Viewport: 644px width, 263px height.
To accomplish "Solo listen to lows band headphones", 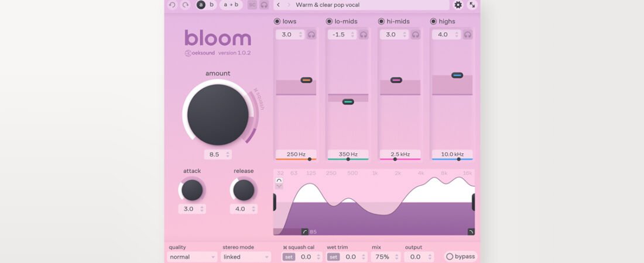I will tap(311, 34).
